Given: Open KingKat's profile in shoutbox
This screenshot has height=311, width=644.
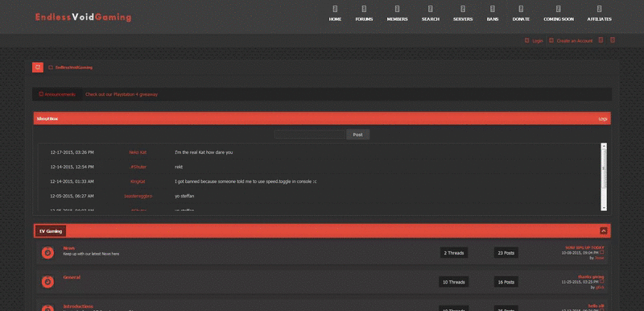Looking at the screenshot, I should [138, 181].
